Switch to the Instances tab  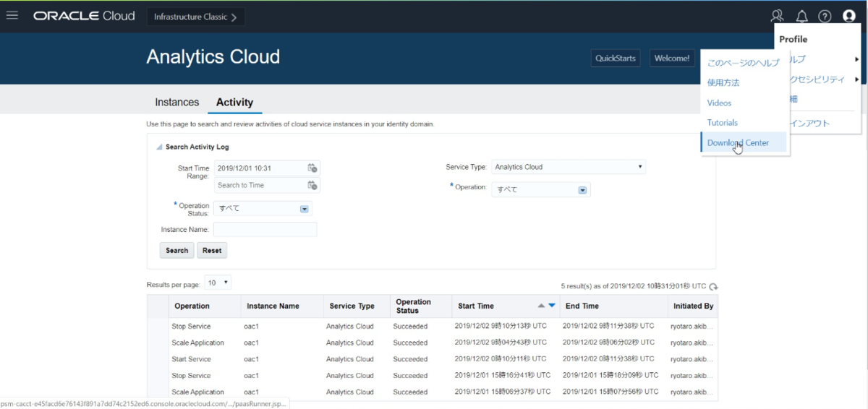[x=176, y=102]
